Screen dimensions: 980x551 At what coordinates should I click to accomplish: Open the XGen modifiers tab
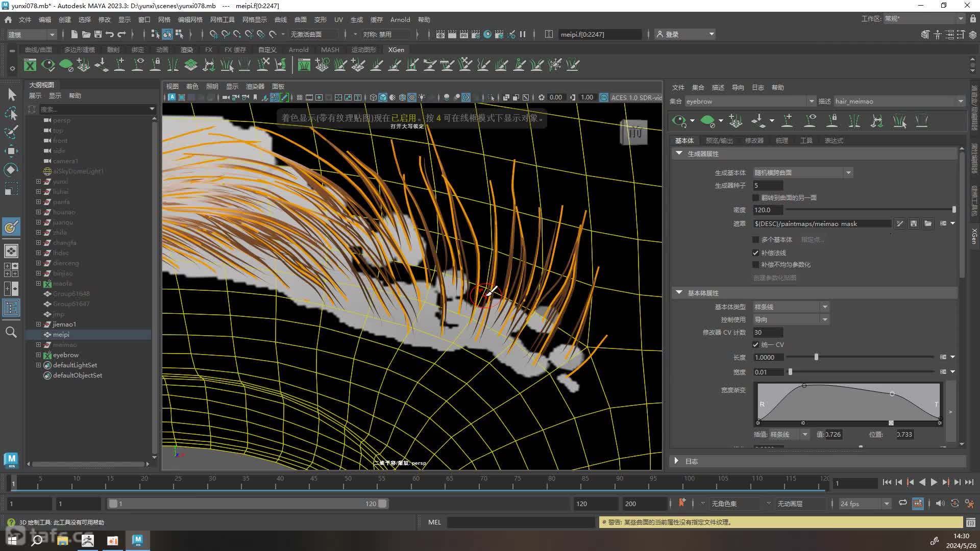754,140
